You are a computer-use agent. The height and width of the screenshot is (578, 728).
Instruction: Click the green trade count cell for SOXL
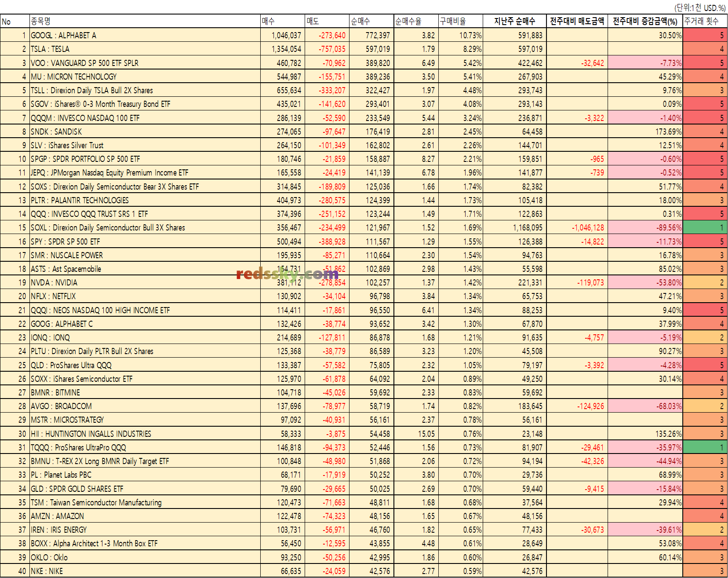pos(705,227)
